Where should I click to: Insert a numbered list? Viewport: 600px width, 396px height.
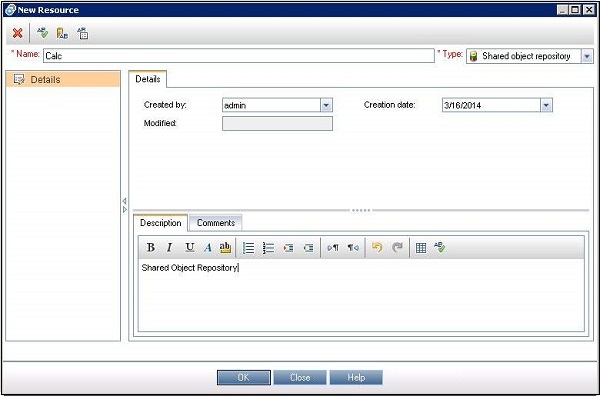(x=269, y=248)
